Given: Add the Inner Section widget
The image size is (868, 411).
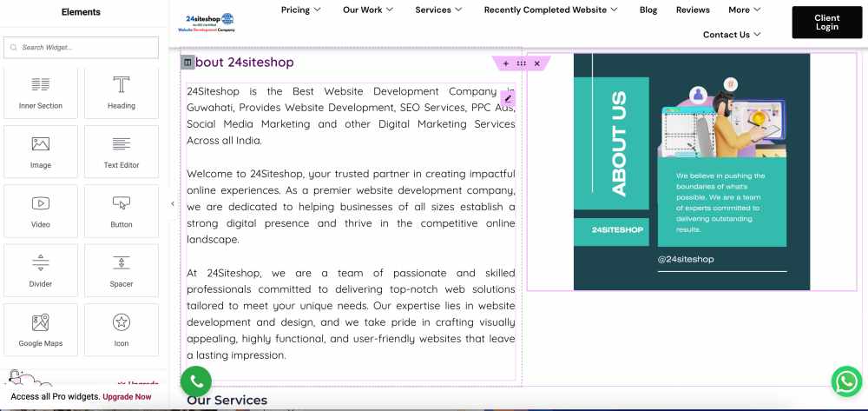Looking at the screenshot, I should tap(41, 92).
